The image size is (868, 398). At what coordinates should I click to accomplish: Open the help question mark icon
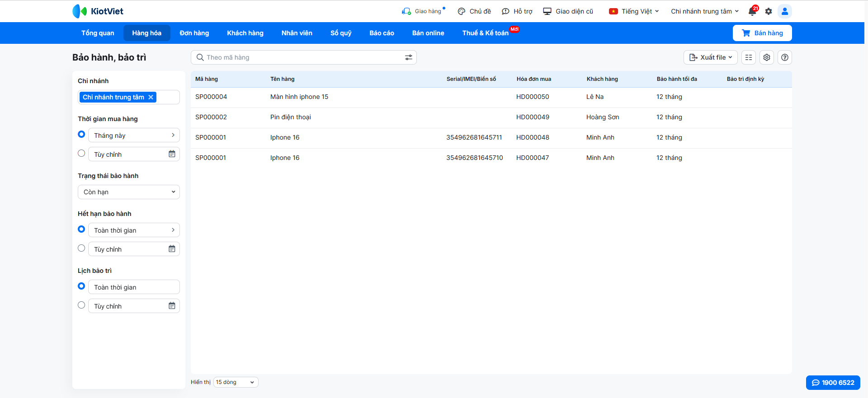(x=785, y=57)
